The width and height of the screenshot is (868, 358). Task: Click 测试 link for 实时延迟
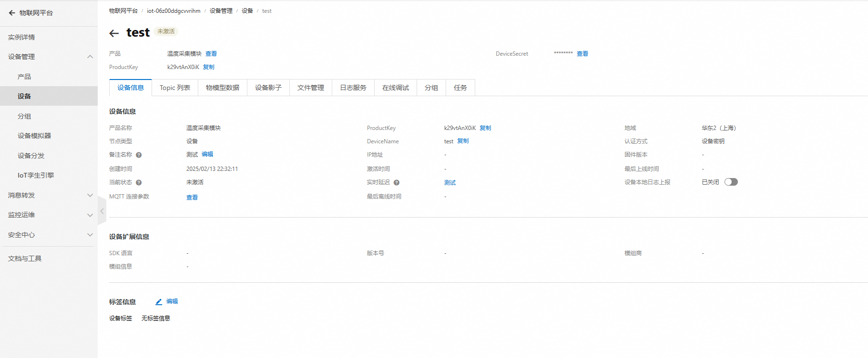[450, 183]
